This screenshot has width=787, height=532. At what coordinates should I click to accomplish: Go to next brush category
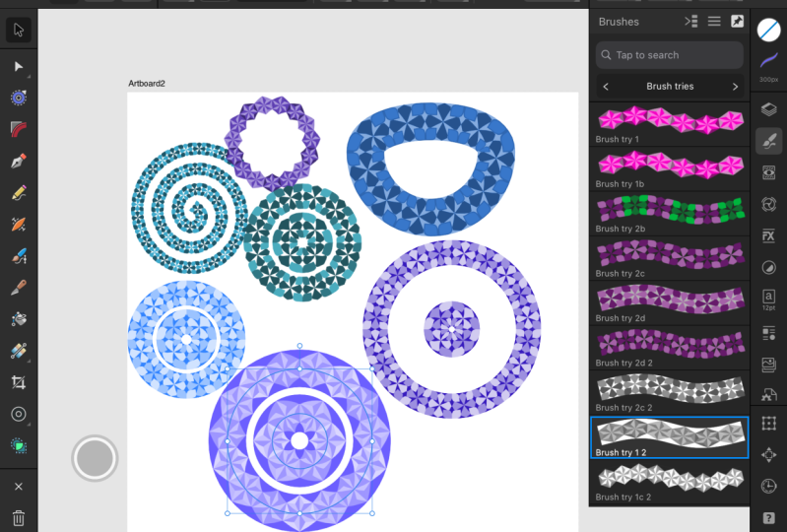(736, 87)
